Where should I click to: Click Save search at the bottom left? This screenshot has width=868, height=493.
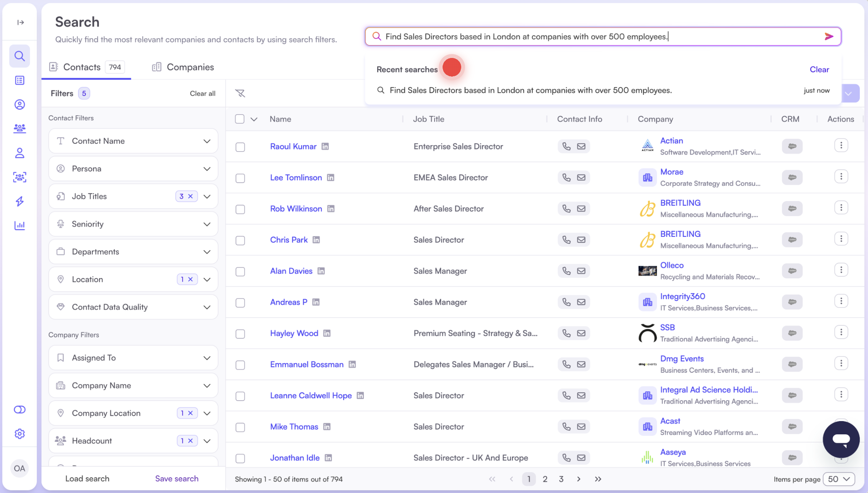click(177, 478)
